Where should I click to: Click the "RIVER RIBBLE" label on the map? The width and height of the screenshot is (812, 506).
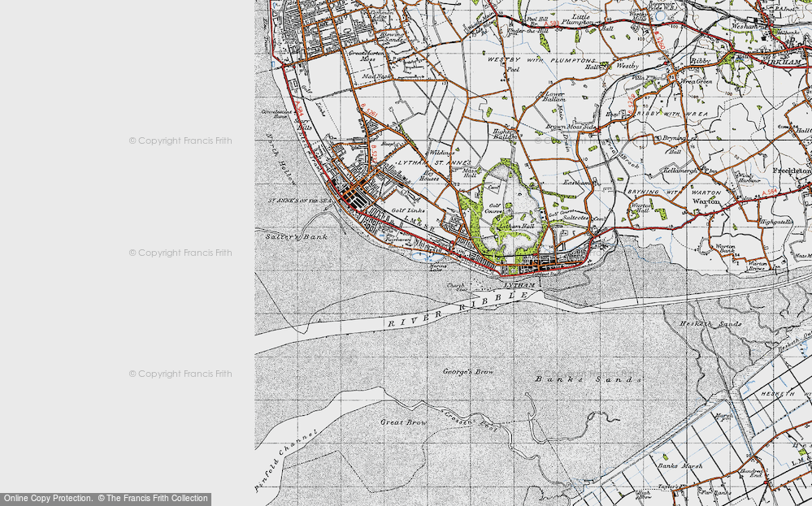click(x=458, y=309)
